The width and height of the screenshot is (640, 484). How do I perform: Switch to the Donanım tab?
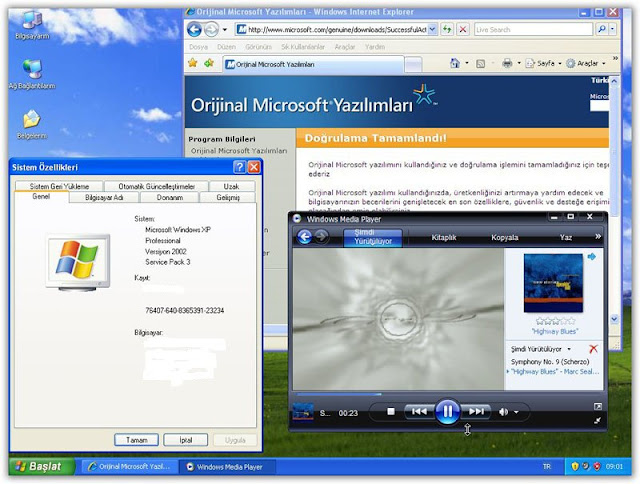170,198
